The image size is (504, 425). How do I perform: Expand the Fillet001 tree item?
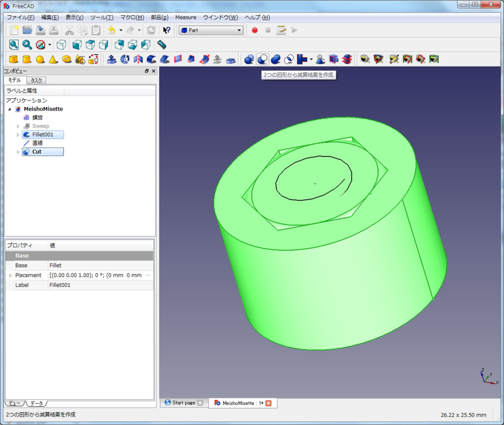point(18,135)
